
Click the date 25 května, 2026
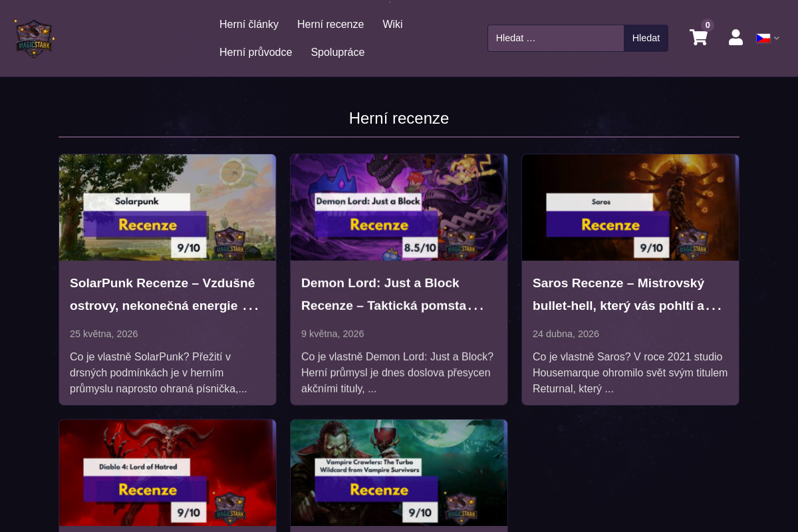tap(104, 334)
